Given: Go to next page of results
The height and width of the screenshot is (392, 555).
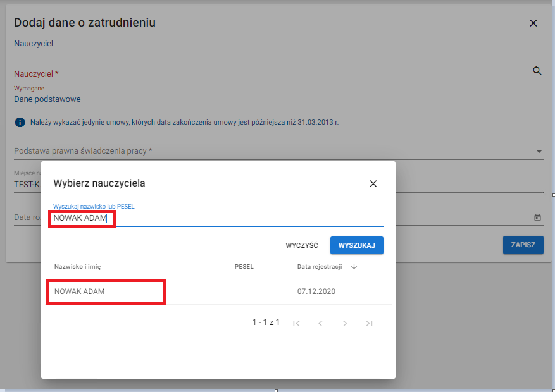Looking at the screenshot, I should point(345,323).
